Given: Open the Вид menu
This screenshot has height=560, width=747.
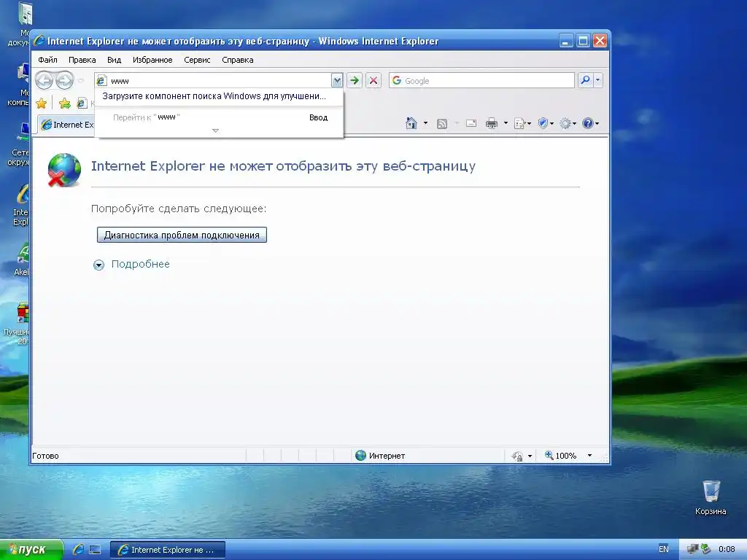Looking at the screenshot, I should tap(114, 60).
